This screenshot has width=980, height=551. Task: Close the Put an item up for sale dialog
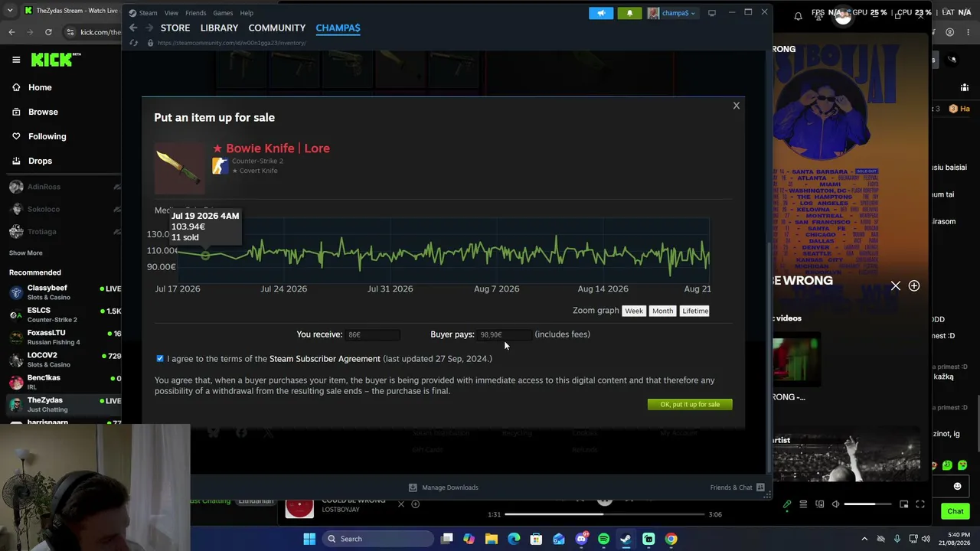click(737, 106)
